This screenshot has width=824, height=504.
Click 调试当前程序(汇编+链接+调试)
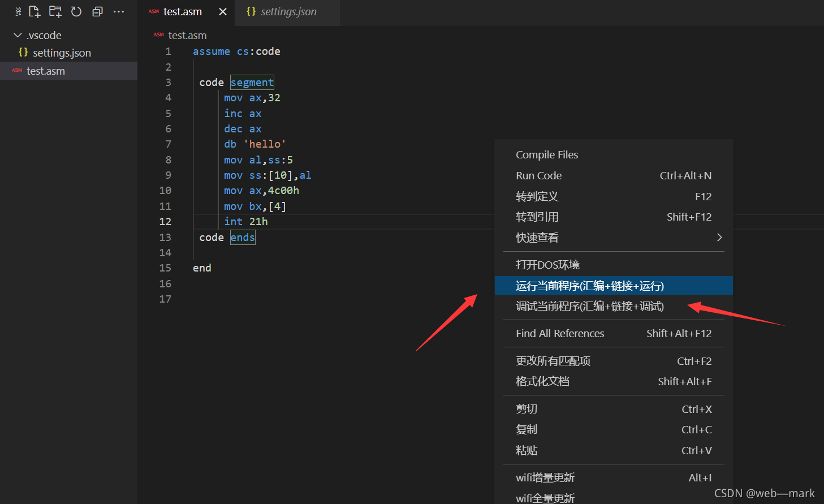614,307
